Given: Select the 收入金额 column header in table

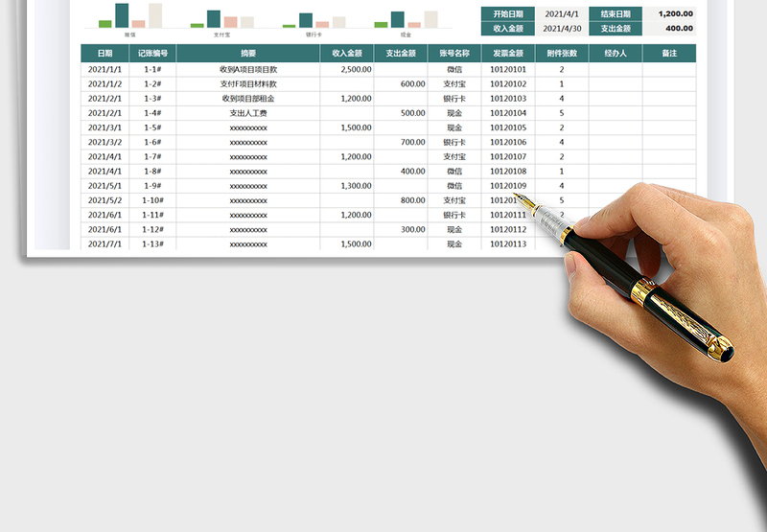Looking at the screenshot, I should pos(346,54).
